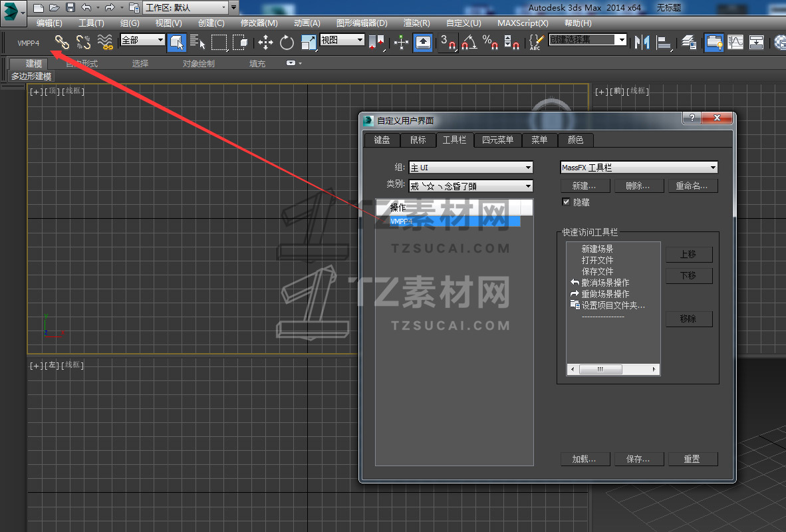Toggle the Angle Snap magnet
This screenshot has width=786, height=532.
[x=469, y=43]
